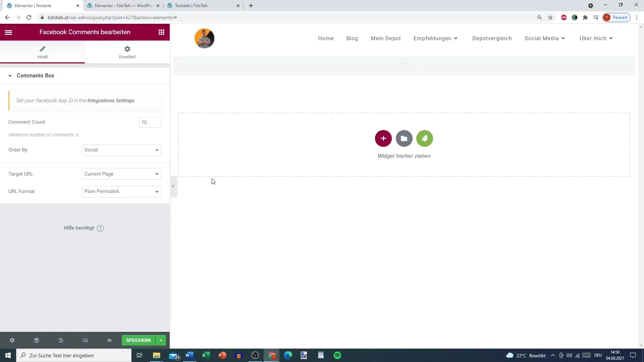Toggle responsive mode icon
Viewport: 644px width, 362px height.
[85, 340]
